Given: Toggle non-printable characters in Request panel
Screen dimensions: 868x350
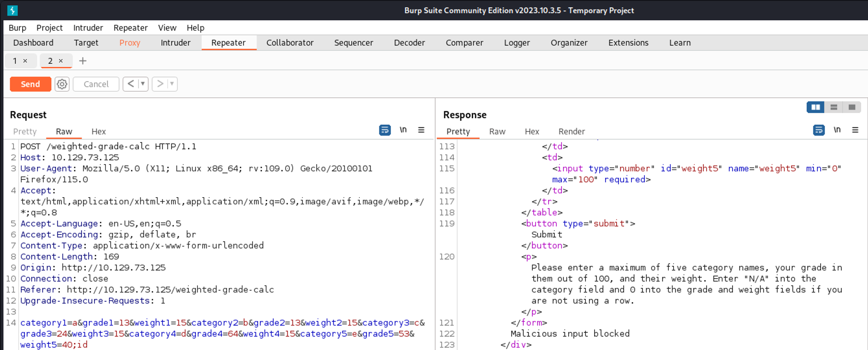Looking at the screenshot, I should 403,130.
